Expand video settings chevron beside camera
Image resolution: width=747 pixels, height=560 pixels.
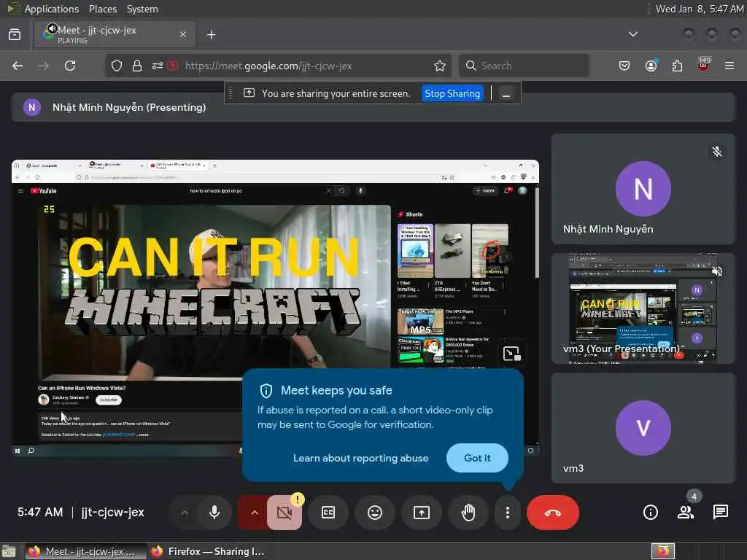pos(255,513)
